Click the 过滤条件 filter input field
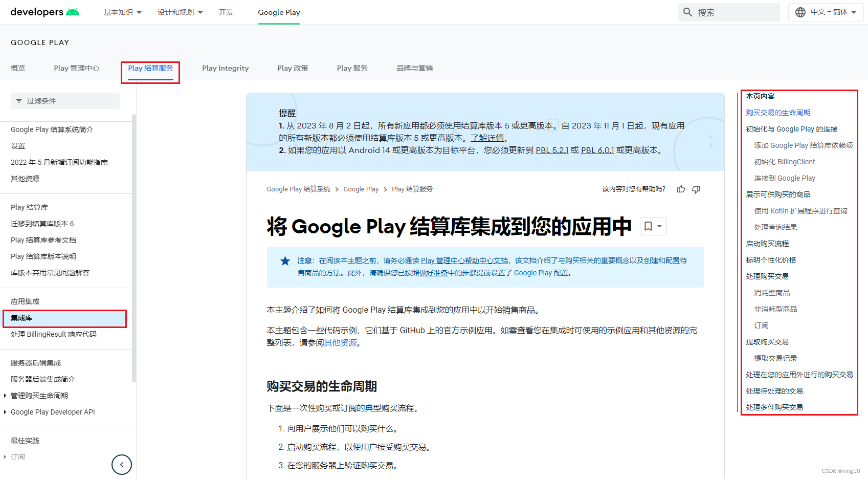This screenshot has width=868, height=479. tap(65, 101)
